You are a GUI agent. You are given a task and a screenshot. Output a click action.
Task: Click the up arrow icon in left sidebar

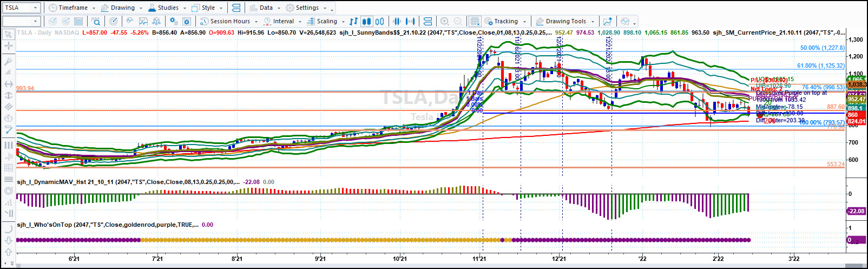click(x=8, y=252)
